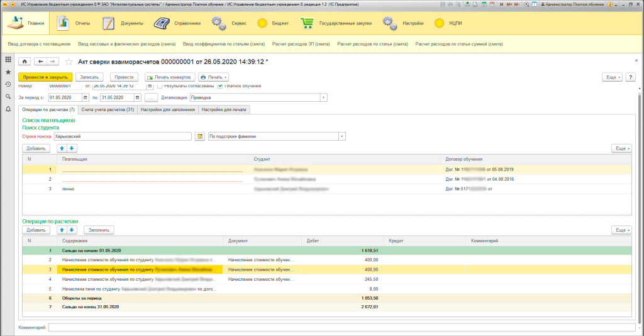644x336 pixels.
Task: Open notifications bell in the sidebar
Action: point(8,109)
